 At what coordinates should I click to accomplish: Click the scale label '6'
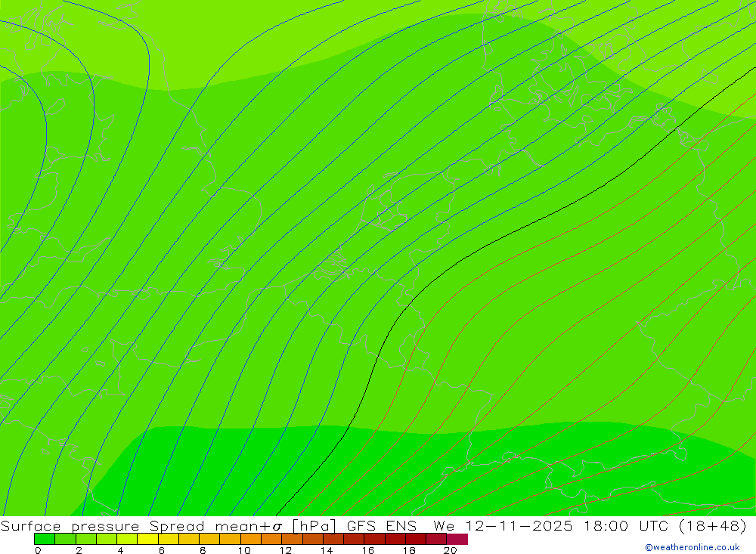pos(162,550)
